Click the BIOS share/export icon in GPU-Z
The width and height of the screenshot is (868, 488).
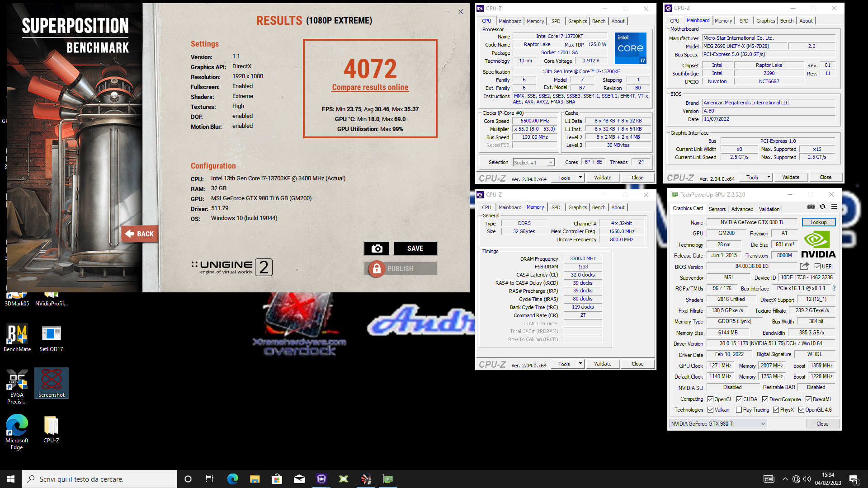[x=805, y=266]
